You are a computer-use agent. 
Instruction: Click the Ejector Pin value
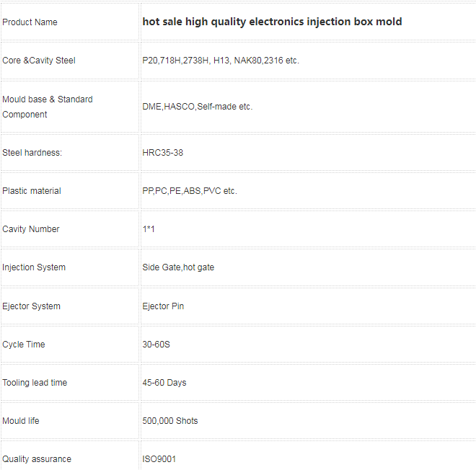point(163,306)
